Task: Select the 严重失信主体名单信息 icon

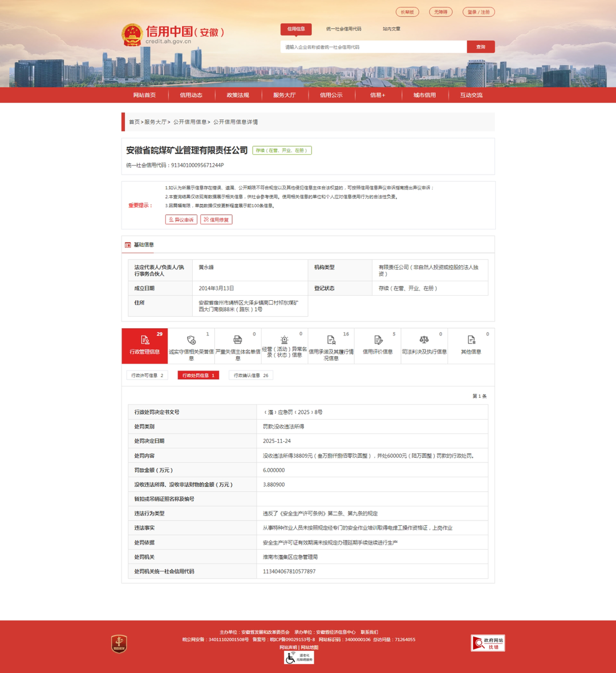Action: pyautogui.click(x=238, y=340)
